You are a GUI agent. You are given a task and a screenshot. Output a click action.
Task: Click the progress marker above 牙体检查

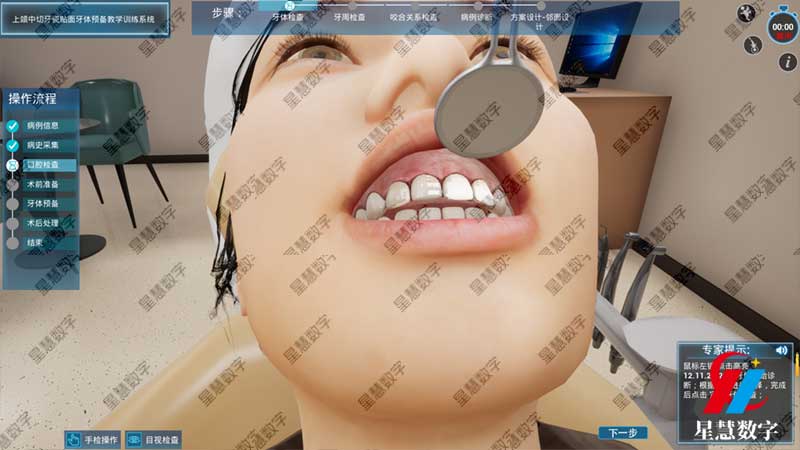pyautogui.click(x=289, y=6)
